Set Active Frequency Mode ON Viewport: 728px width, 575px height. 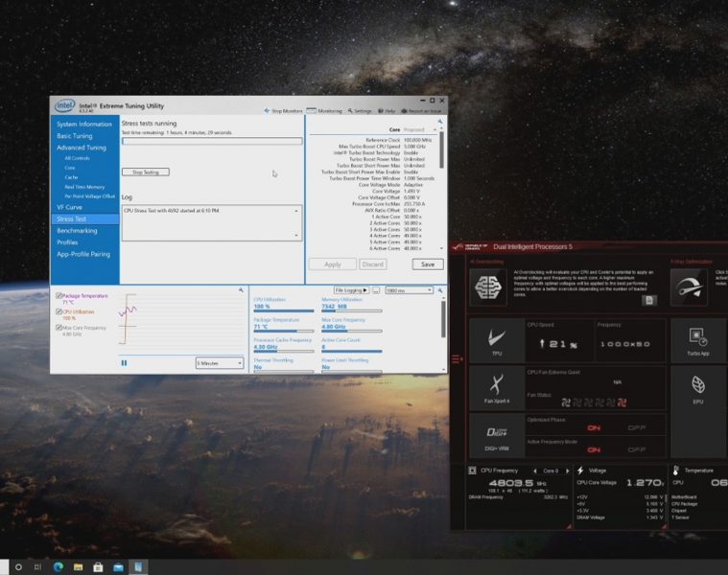(594, 449)
